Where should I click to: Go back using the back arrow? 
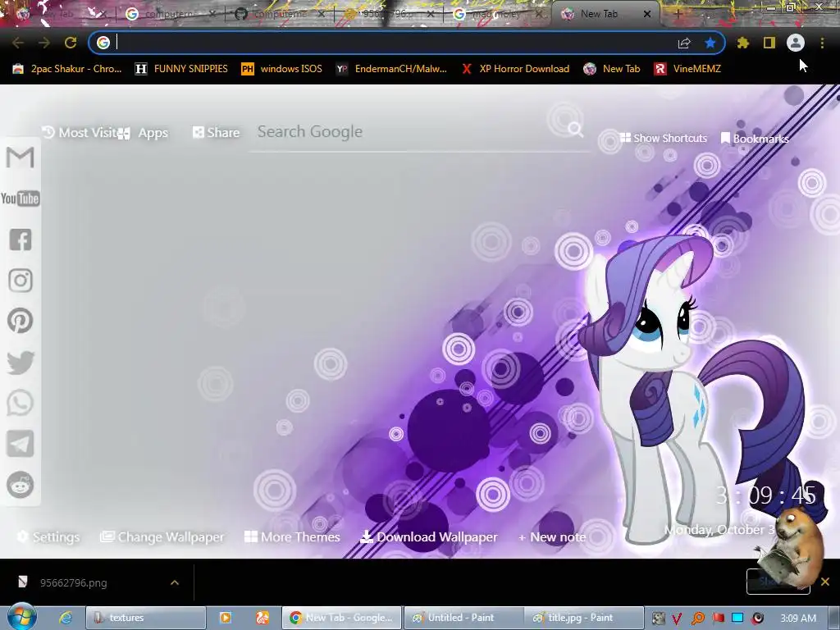18,43
